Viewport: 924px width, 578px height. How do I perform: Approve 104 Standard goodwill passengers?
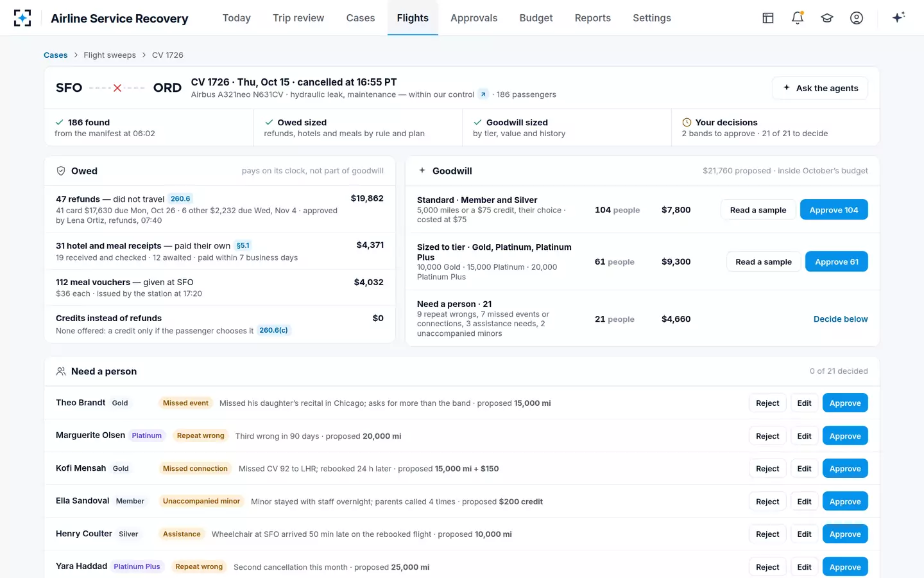pos(834,210)
